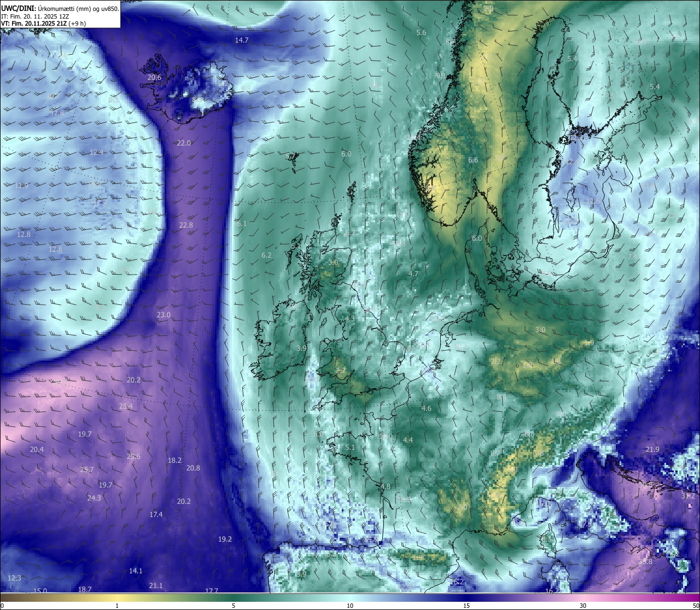700x610 pixels.
Task: Click the color scale label 1
Action: (x=117, y=606)
